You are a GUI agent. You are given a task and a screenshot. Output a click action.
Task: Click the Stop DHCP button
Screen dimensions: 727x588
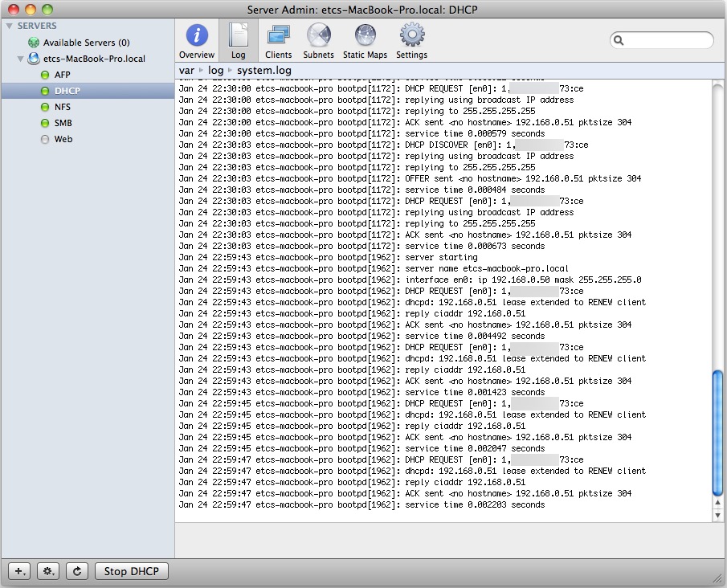click(131, 571)
